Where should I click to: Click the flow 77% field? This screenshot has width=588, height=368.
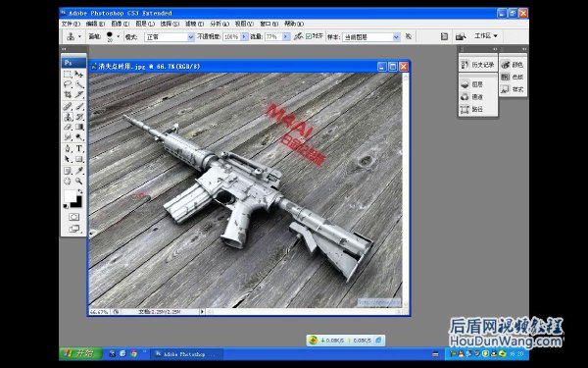273,37
